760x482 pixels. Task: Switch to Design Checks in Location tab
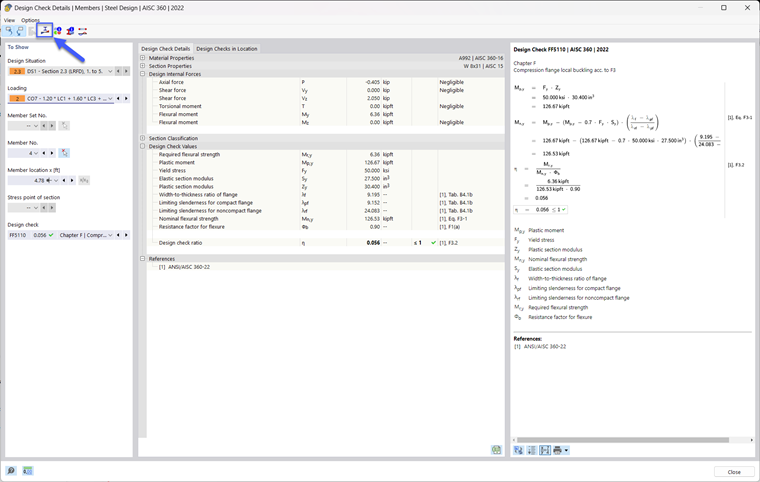click(x=226, y=48)
